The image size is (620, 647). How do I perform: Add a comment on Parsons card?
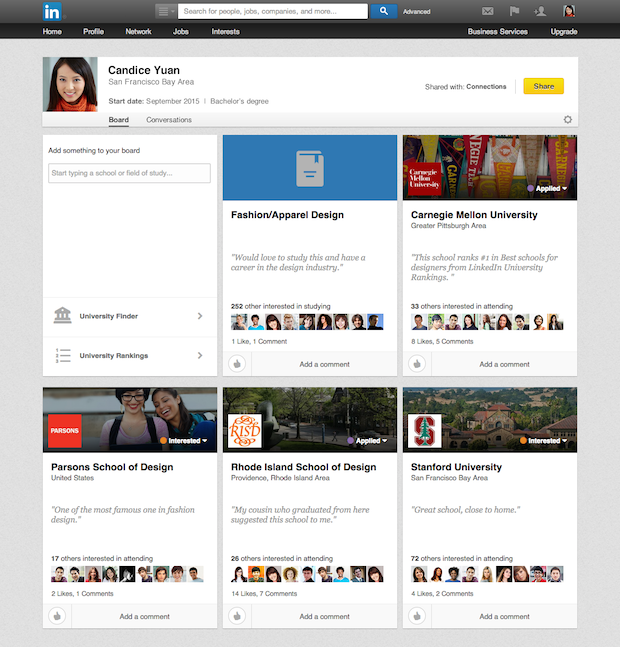(x=144, y=616)
